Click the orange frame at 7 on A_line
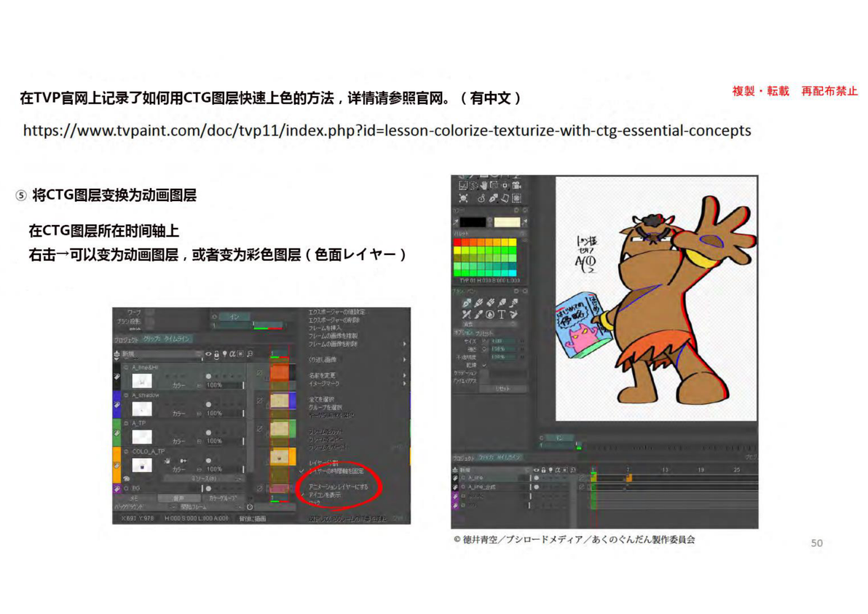Screen dimensions: 868x614 click(x=629, y=477)
